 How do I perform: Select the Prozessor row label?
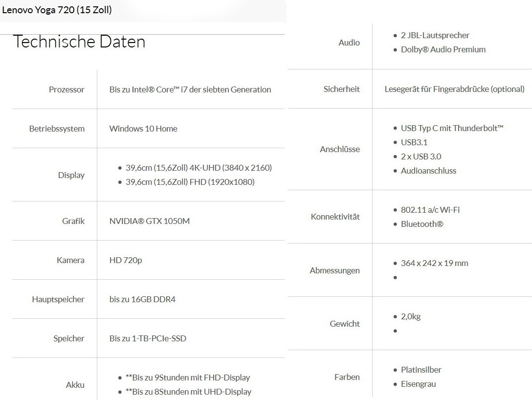(66, 89)
